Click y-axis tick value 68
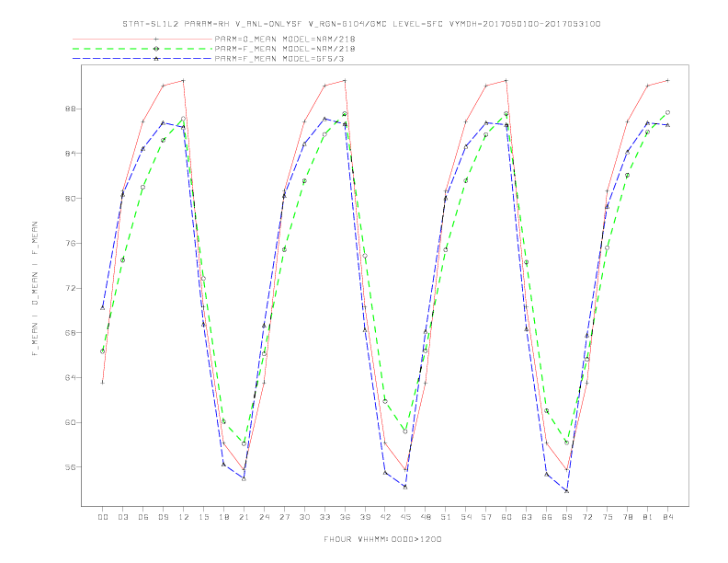The height and width of the screenshot is (563, 728). coord(70,333)
